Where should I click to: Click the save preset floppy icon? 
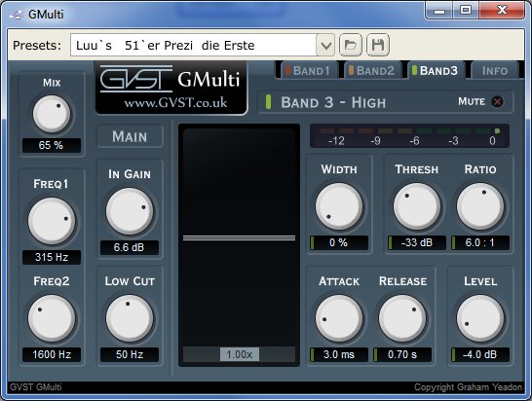click(378, 45)
